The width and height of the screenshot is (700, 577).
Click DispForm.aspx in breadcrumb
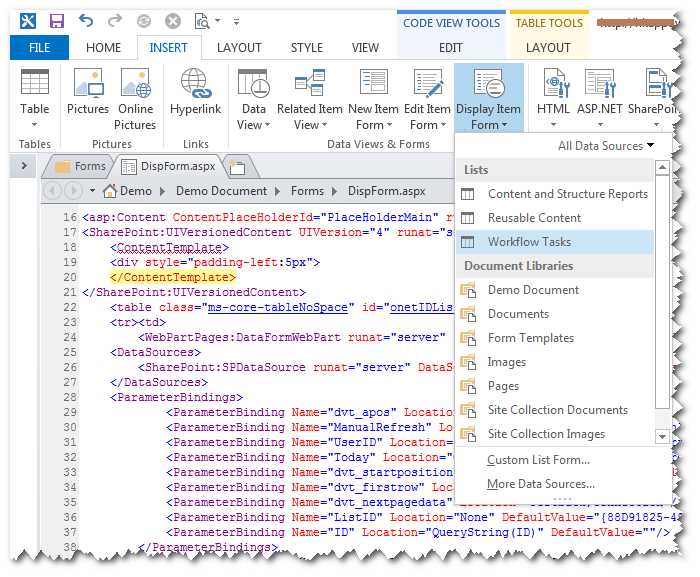(386, 191)
